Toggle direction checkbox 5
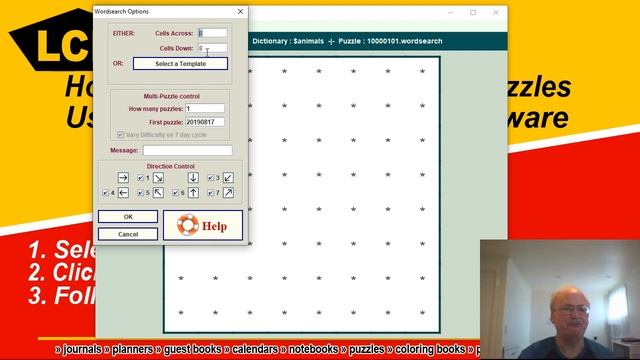The width and height of the screenshot is (640, 360). [x=140, y=193]
